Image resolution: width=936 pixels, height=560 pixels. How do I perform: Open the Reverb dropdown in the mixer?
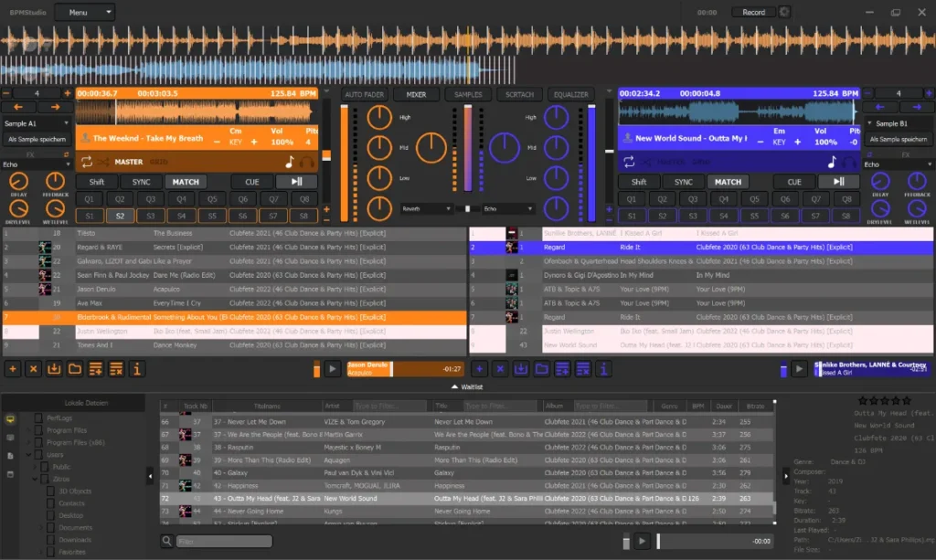(426, 208)
